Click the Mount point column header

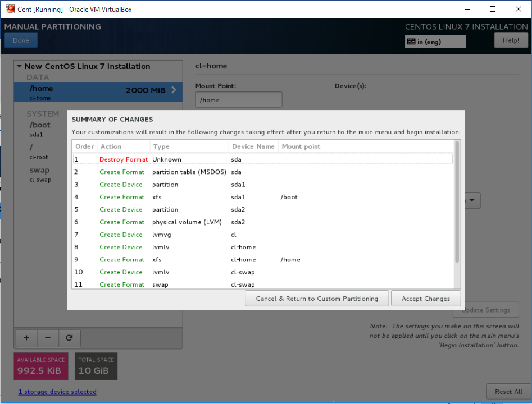366,146
